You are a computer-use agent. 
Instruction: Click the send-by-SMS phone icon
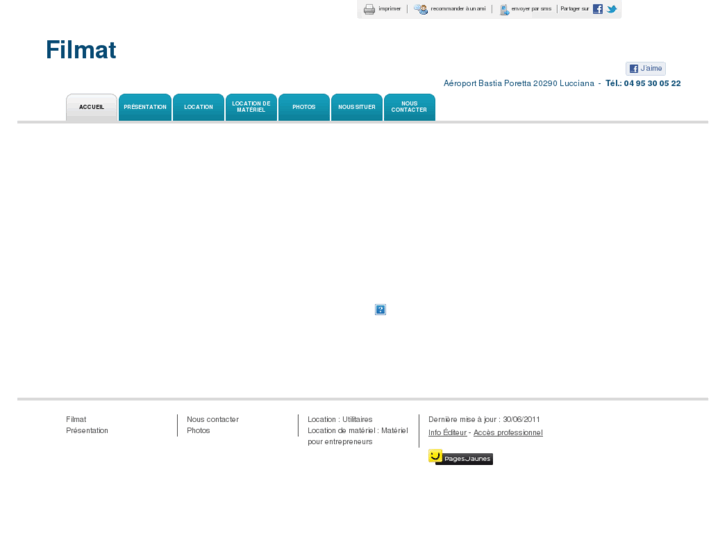(x=504, y=9)
